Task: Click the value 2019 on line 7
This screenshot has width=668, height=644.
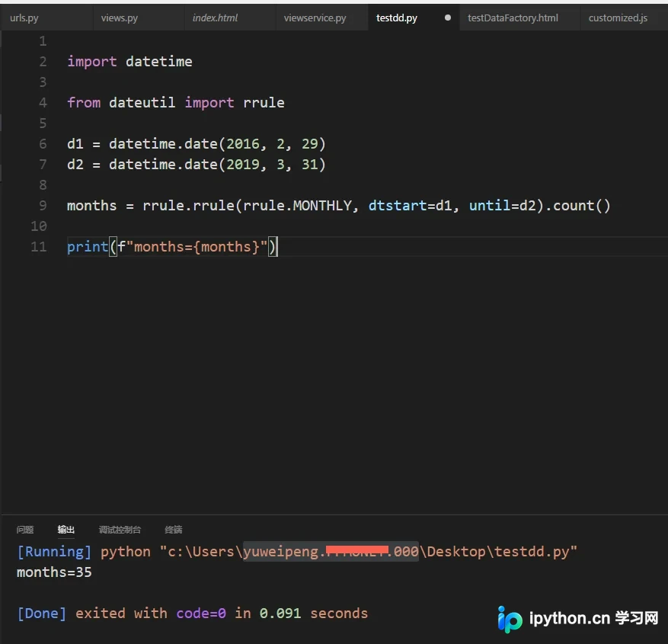Action: point(243,165)
